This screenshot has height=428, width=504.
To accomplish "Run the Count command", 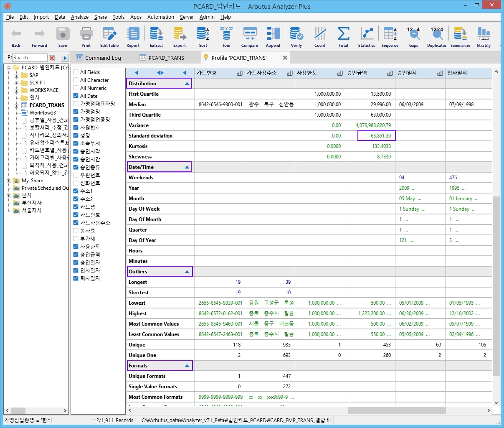I will point(320,36).
